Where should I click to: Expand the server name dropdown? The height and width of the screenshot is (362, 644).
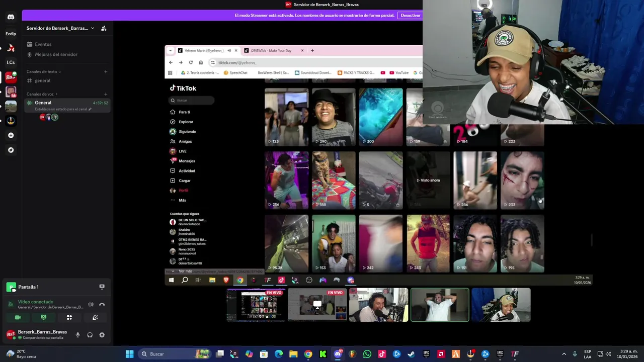coord(93,28)
